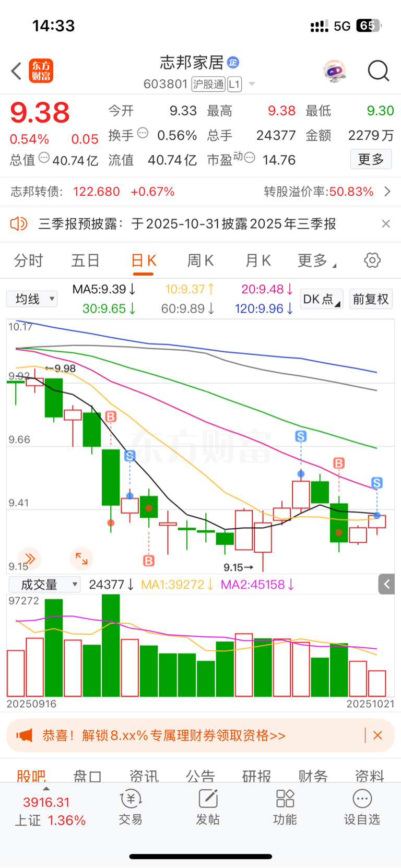The height and width of the screenshot is (868, 401).
Task: Tap the 9.38 current price
Action: pyautogui.click(x=40, y=112)
